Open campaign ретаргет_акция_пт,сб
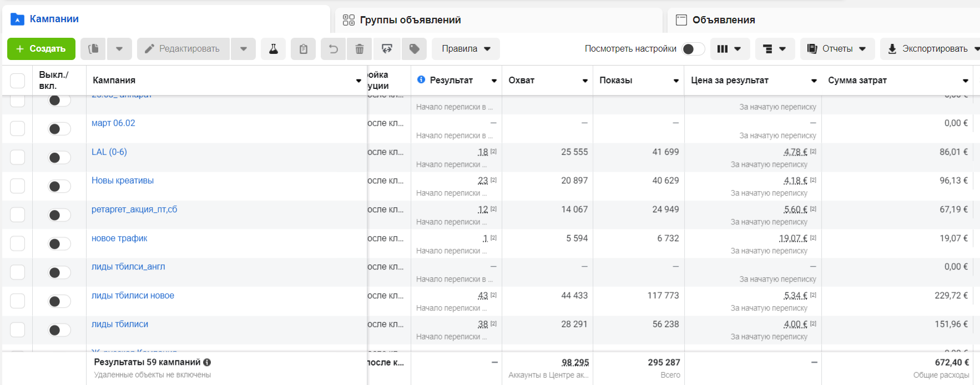 click(134, 209)
